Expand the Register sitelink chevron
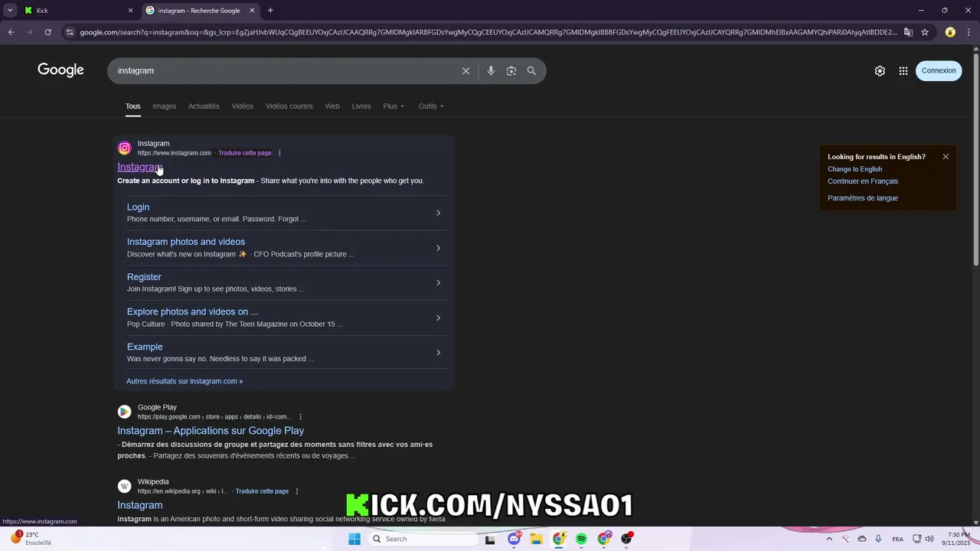This screenshot has height=551, width=980. [x=438, y=283]
